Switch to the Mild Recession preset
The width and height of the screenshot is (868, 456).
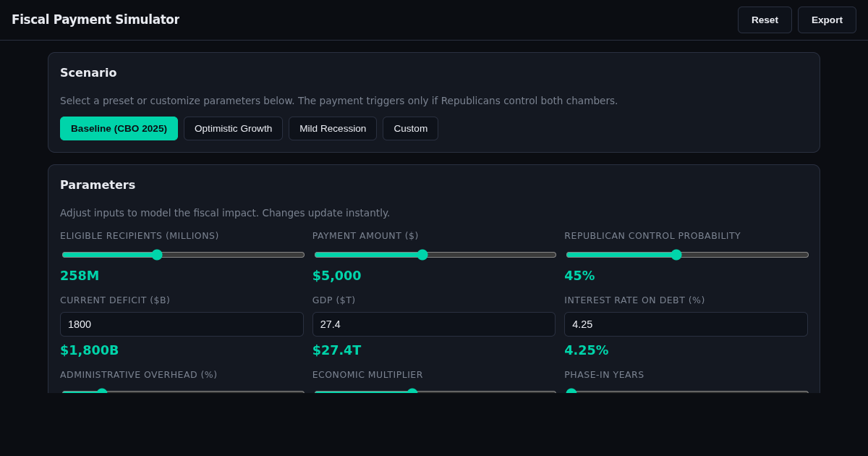coord(333,129)
